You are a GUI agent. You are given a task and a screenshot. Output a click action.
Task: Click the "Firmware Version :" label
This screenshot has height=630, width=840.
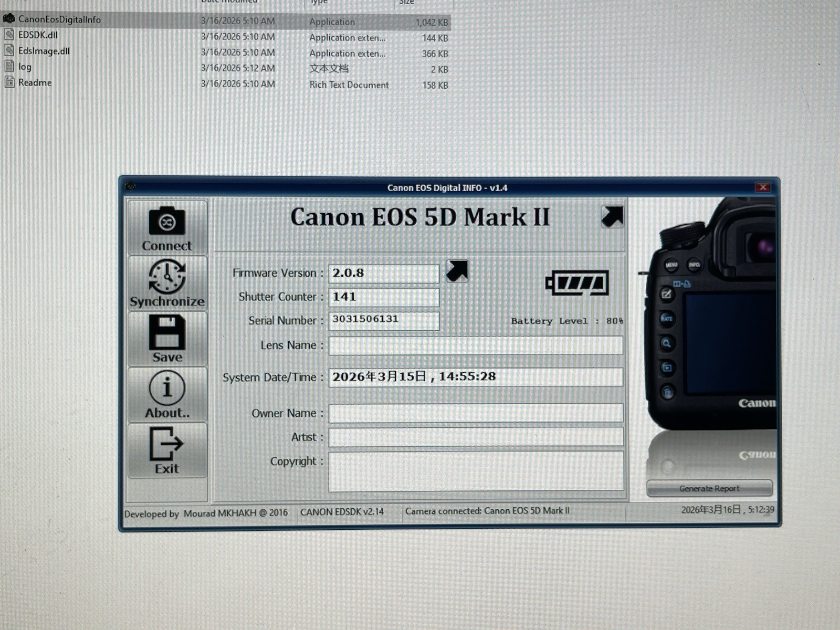click(x=278, y=273)
